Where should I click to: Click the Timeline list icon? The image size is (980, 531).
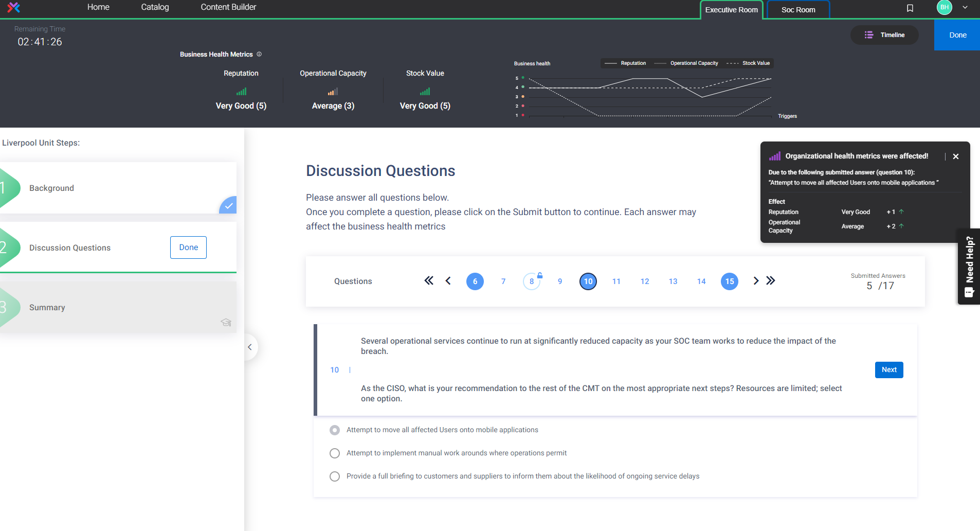pos(869,35)
